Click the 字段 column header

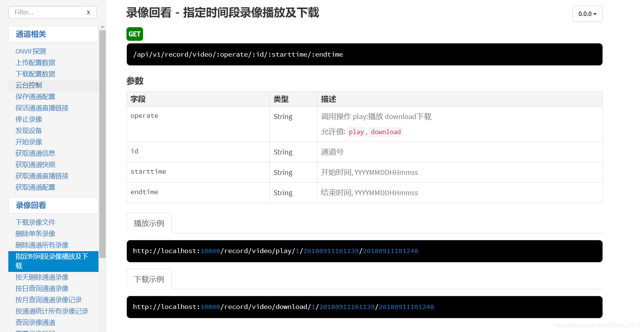point(198,99)
